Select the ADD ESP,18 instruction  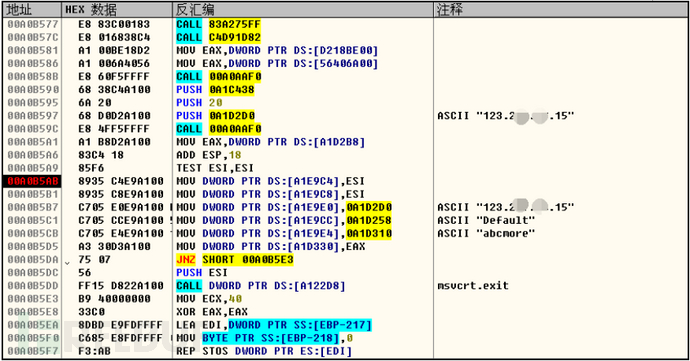pyautogui.click(x=209, y=155)
